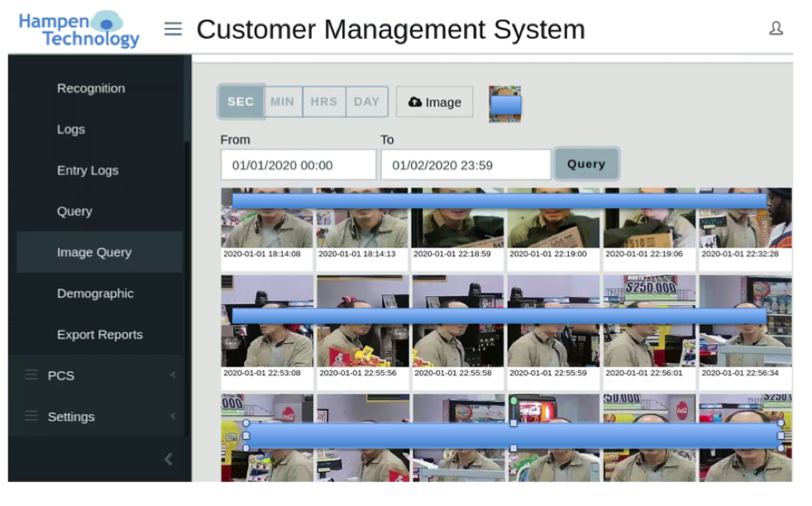Click the uploaded face preview thumbnail
812x506 pixels.
tap(504, 103)
